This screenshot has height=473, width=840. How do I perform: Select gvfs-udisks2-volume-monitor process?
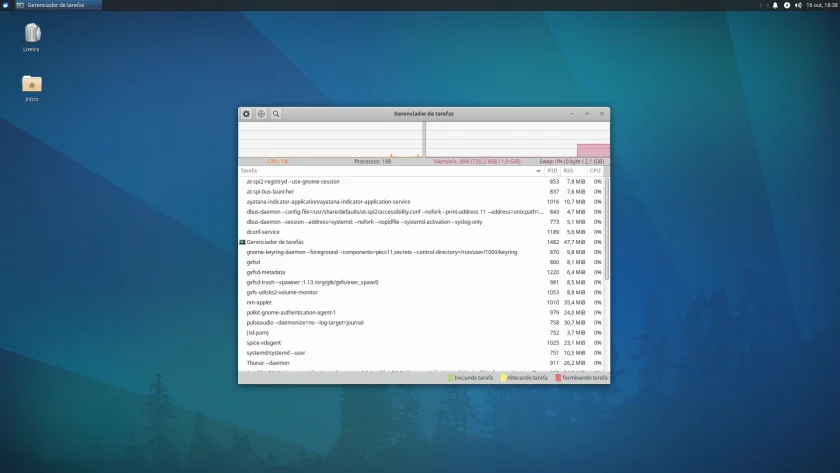[x=421, y=292]
